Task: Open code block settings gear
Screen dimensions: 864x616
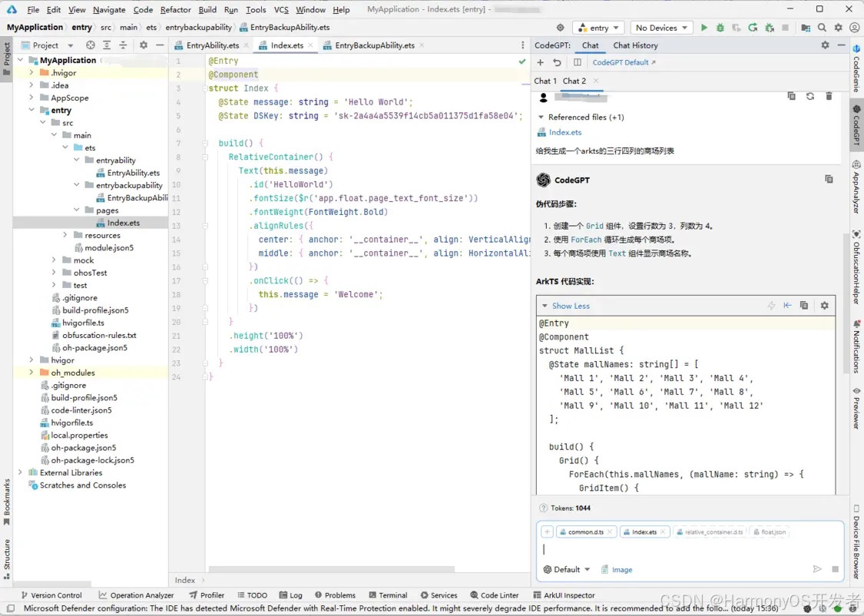Action: 824,305
